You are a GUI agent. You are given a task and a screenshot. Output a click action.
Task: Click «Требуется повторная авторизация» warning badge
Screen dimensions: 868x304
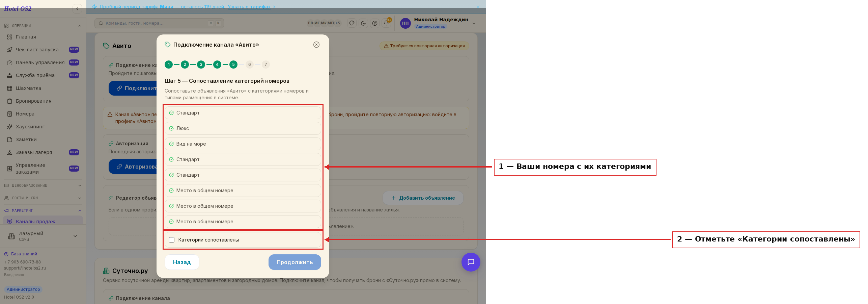(424, 46)
